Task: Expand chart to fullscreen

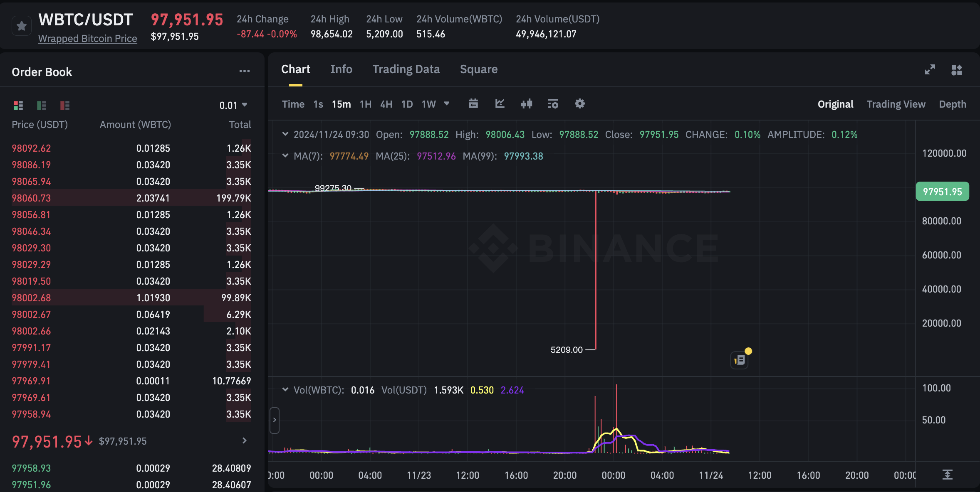Action: [x=930, y=69]
